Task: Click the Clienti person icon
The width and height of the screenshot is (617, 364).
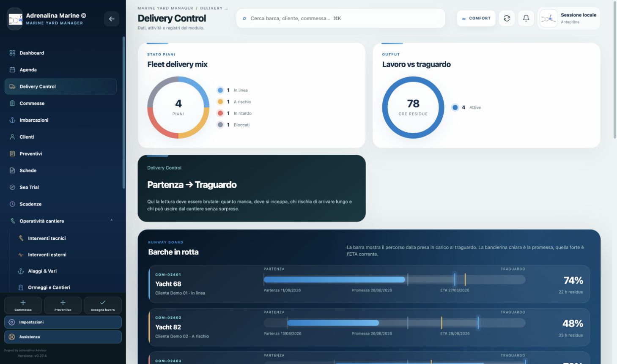Action: tap(12, 137)
